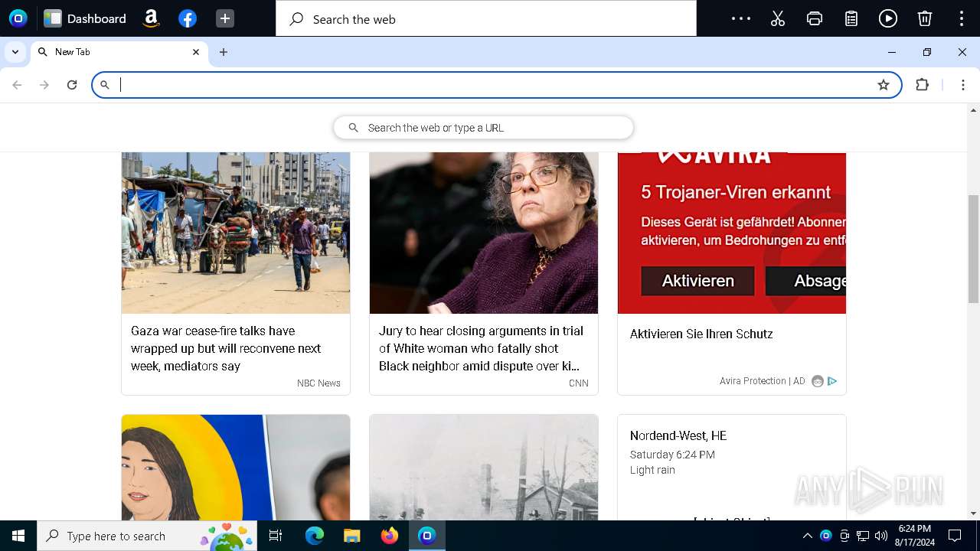Click the trash bin icon
Viewport: 980px width, 551px height.
[x=925, y=18]
